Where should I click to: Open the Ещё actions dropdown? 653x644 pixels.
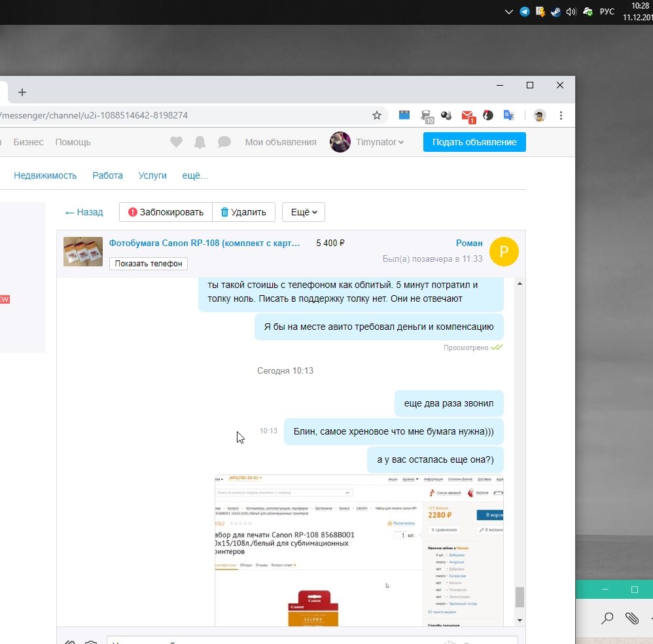point(303,212)
